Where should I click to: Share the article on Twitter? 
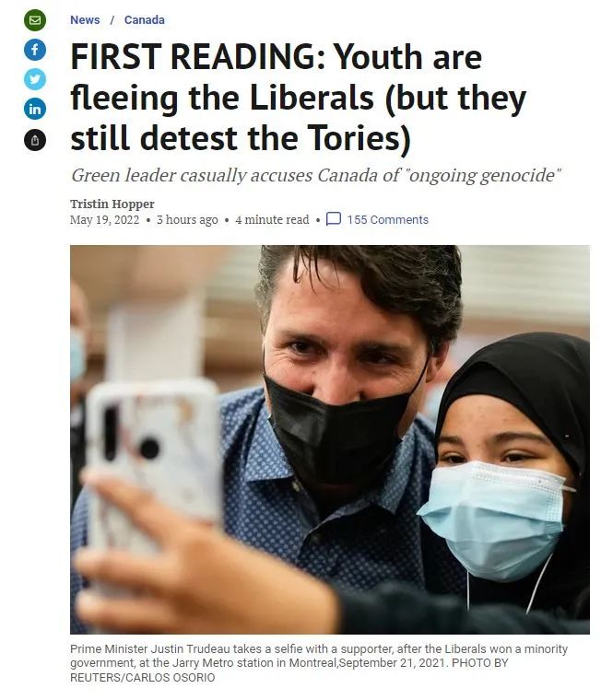click(x=35, y=79)
